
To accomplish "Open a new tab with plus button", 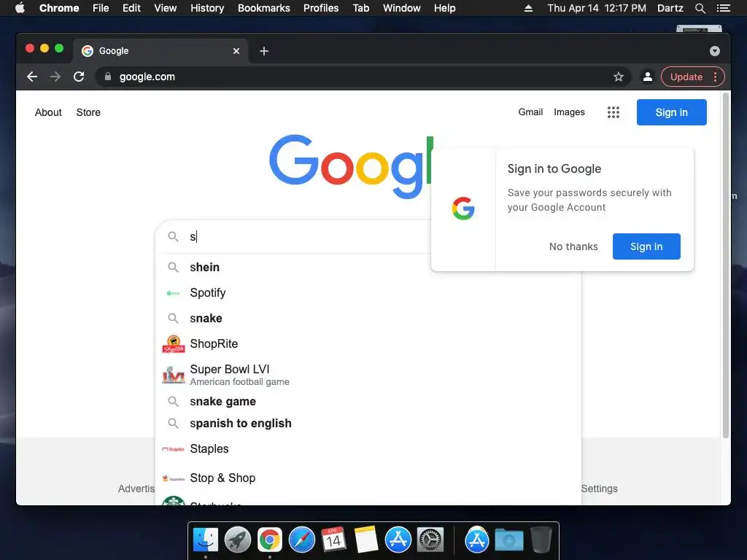I will click(264, 51).
